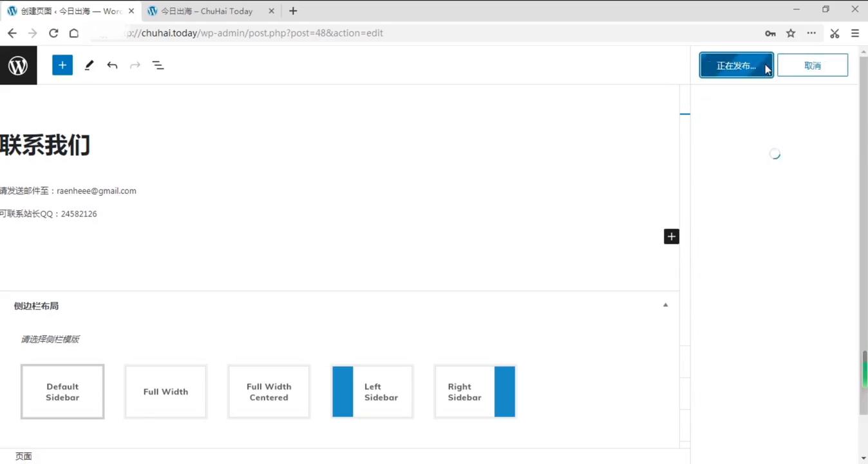The height and width of the screenshot is (464, 868).
Task: Click the 联系我们 page title field
Action: (x=45, y=146)
